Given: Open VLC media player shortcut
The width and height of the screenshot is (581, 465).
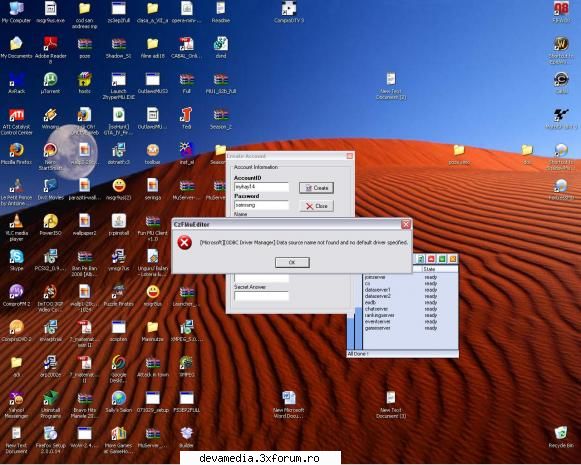Looking at the screenshot, I should pyautogui.click(x=16, y=227).
